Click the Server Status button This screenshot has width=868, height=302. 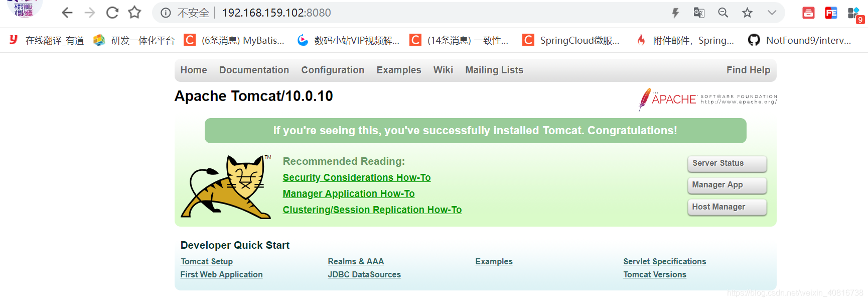727,163
